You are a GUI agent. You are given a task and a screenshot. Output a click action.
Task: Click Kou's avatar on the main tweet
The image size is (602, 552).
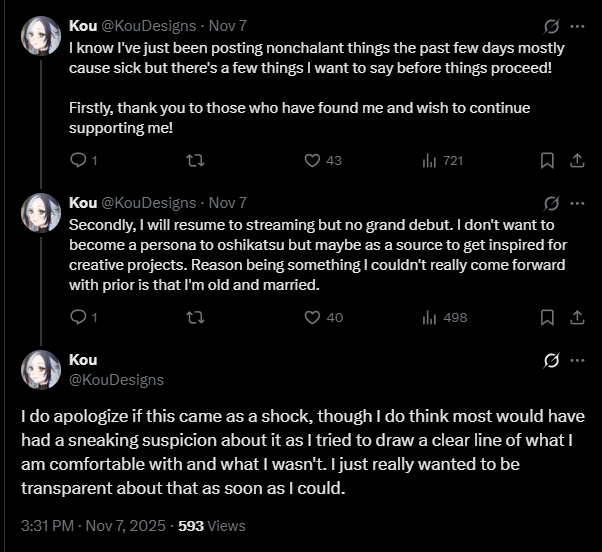click(41, 369)
